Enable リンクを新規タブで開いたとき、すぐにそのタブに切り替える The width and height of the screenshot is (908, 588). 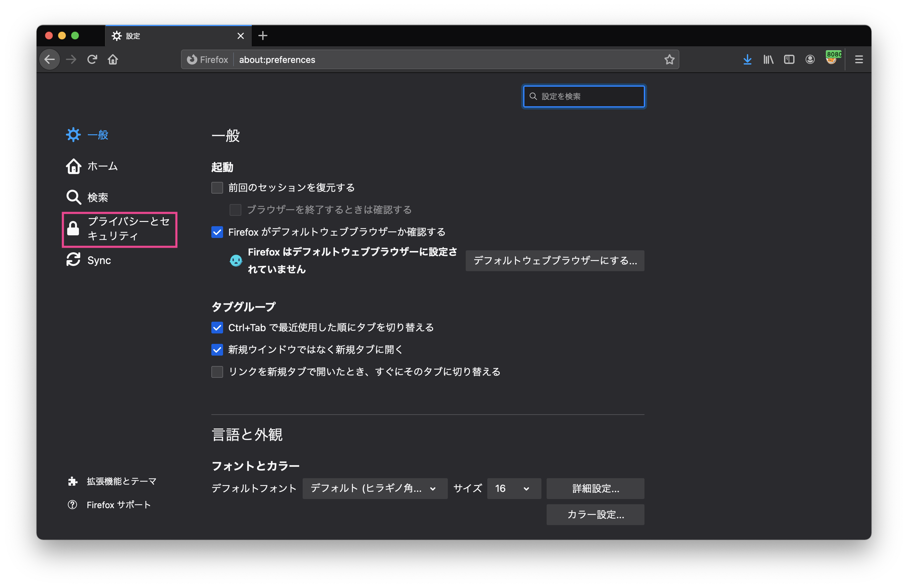(x=217, y=372)
